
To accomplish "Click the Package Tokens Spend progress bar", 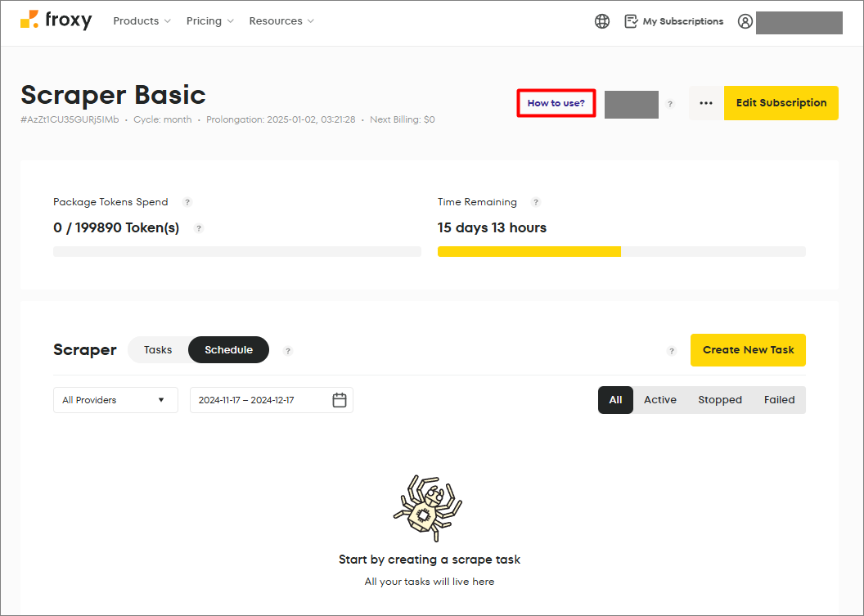I will [x=237, y=252].
